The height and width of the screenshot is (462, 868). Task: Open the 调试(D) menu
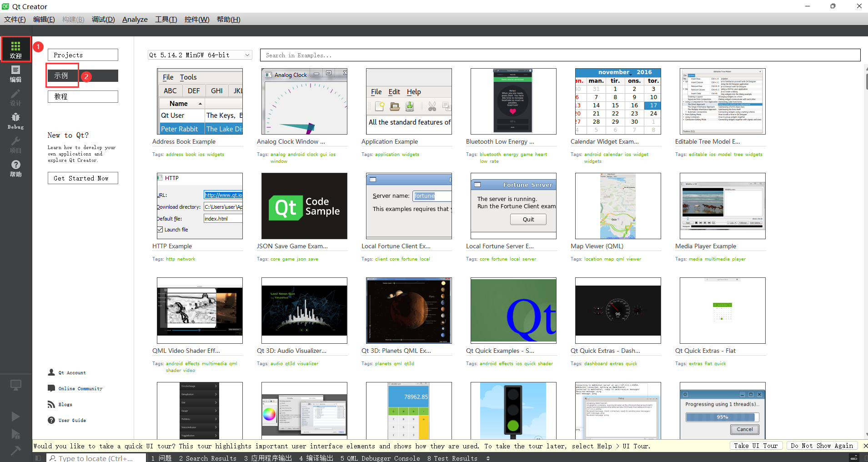pyautogui.click(x=103, y=20)
